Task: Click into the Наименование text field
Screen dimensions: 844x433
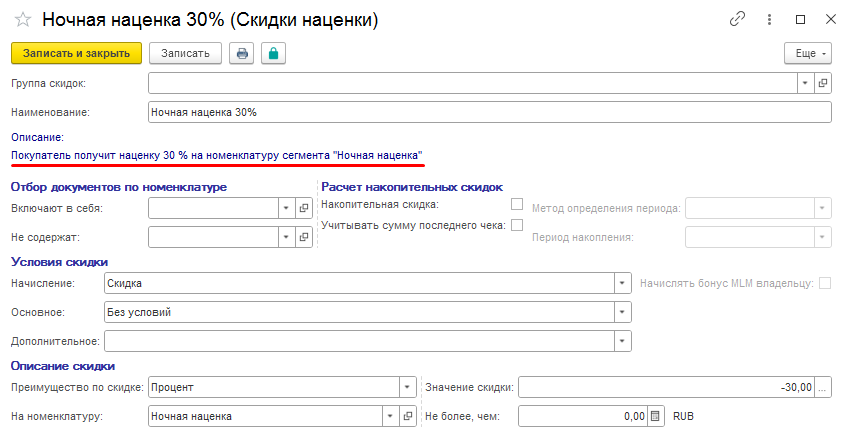Action: [x=490, y=113]
